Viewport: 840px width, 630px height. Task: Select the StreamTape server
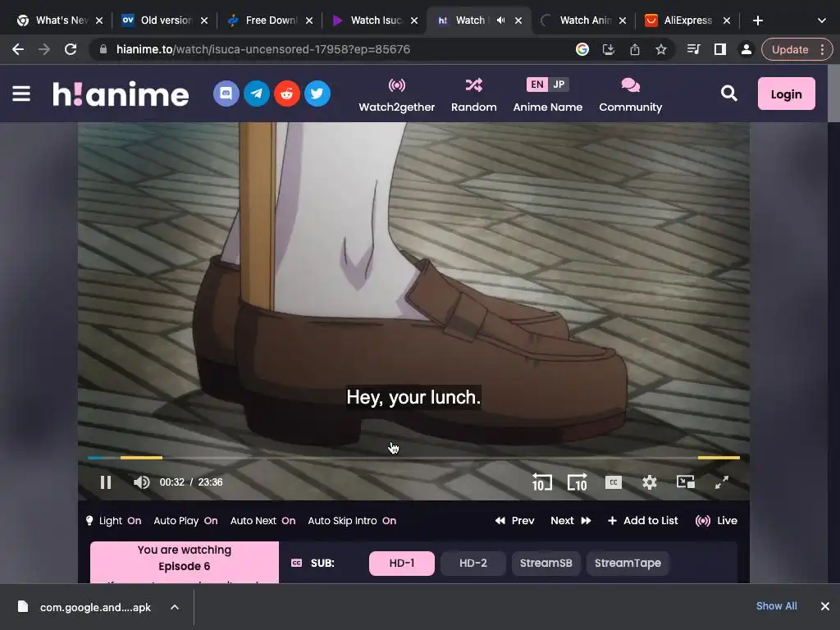pos(628,564)
